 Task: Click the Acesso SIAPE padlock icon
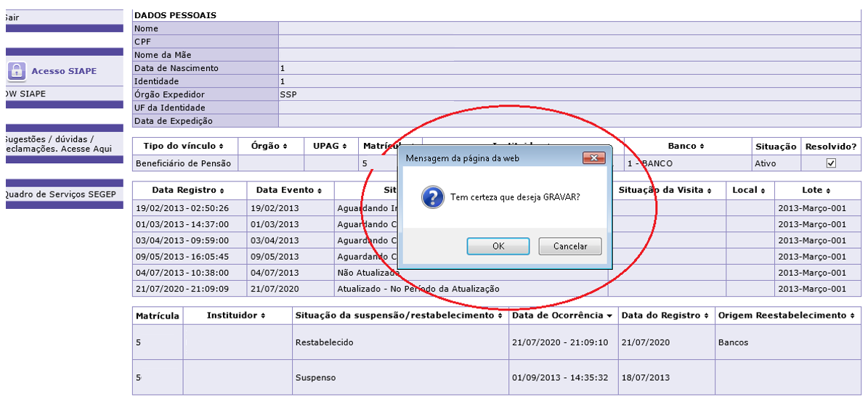click(17, 71)
